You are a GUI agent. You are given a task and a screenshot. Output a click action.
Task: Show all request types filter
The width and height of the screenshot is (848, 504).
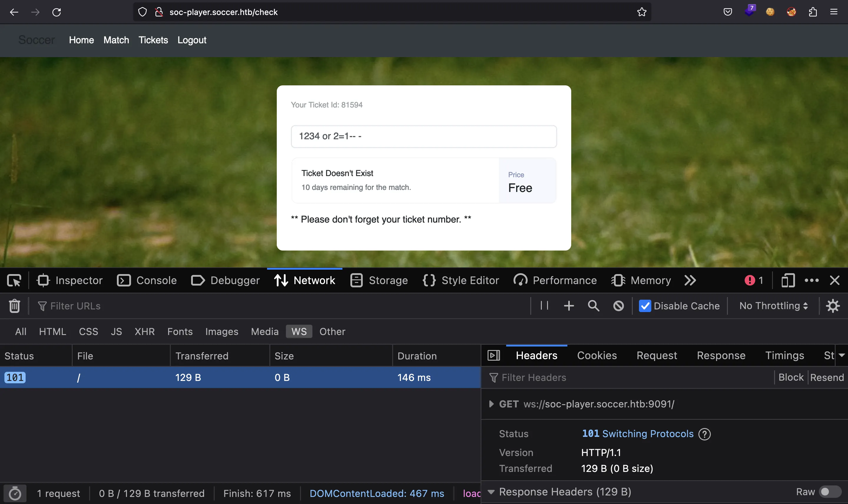pyautogui.click(x=21, y=331)
